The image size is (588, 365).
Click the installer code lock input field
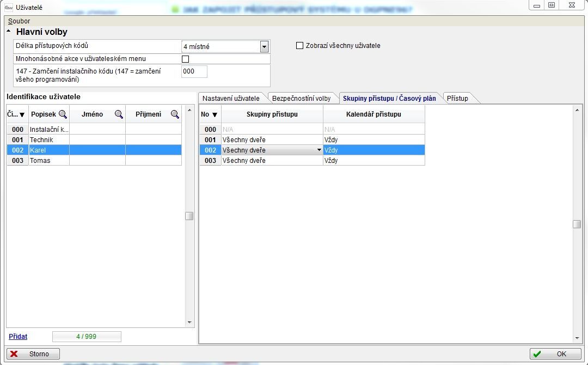coord(194,71)
